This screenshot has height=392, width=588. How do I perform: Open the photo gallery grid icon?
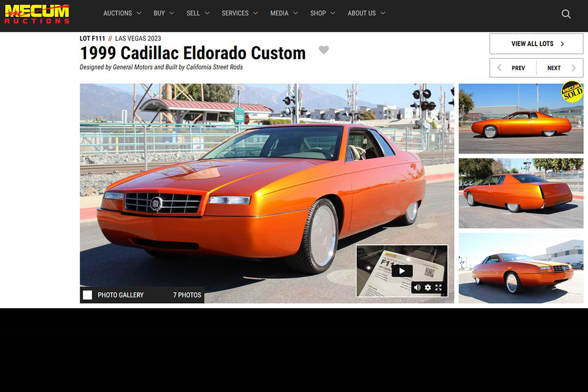pos(87,295)
